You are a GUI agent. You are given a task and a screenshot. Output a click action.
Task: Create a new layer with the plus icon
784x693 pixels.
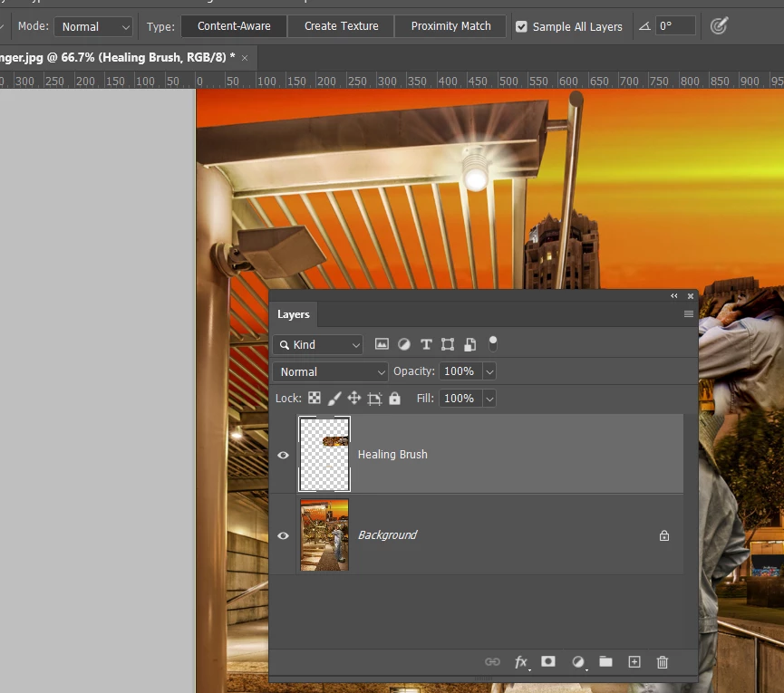pos(634,662)
